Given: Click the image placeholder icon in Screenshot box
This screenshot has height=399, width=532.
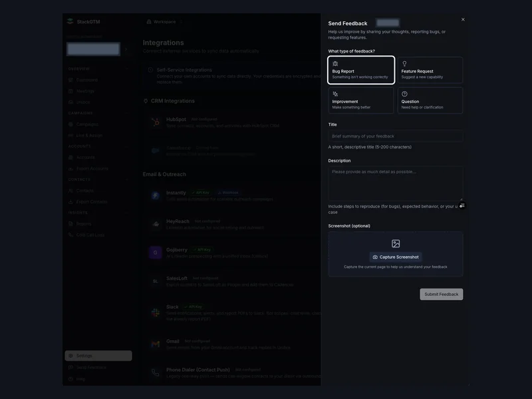Looking at the screenshot, I should pos(396,243).
